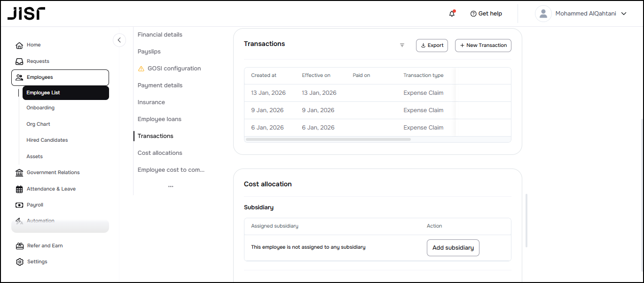This screenshot has width=644, height=283.
Task: Export the transactions list
Action: coord(432,46)
